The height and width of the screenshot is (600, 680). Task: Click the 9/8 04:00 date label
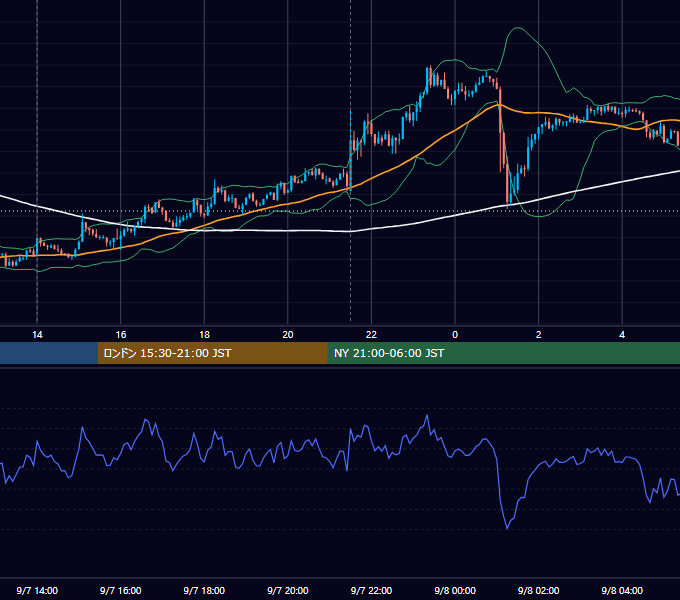click(622, 590)
